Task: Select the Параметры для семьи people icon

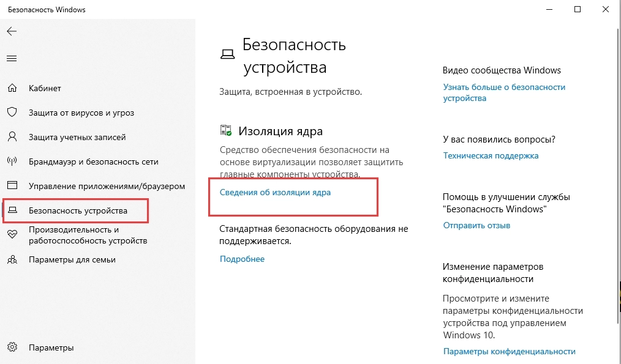Action: tap(11, 259)
